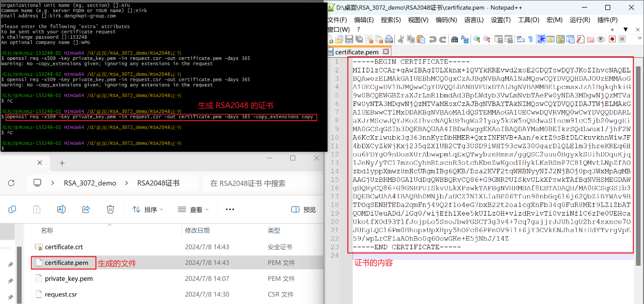Click the Replace icon in Notepad++ toolbar
The image size is (644, 304).
tap(465, 39)
